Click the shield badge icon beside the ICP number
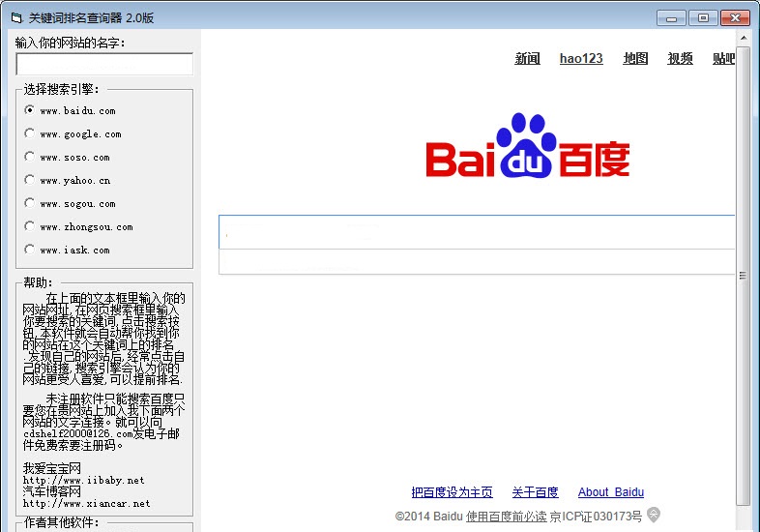This screenshot has width=760, height=532. click(654, 515)
